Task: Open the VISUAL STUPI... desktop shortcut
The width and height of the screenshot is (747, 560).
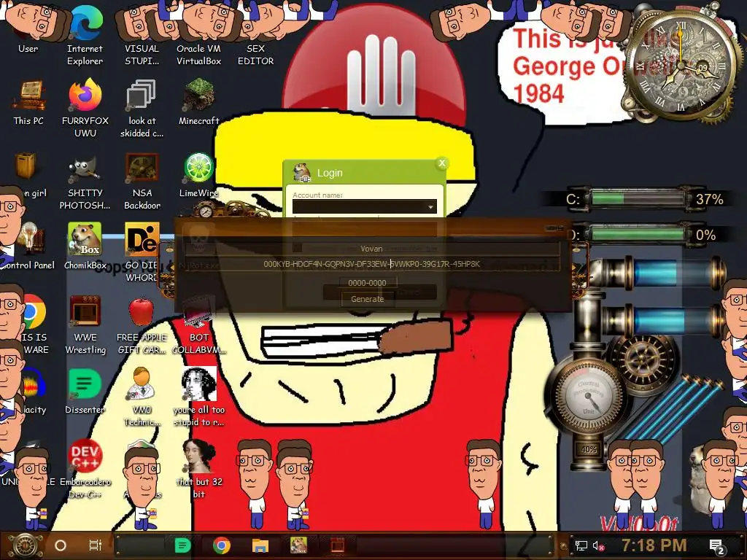Action: coord(142,36)
